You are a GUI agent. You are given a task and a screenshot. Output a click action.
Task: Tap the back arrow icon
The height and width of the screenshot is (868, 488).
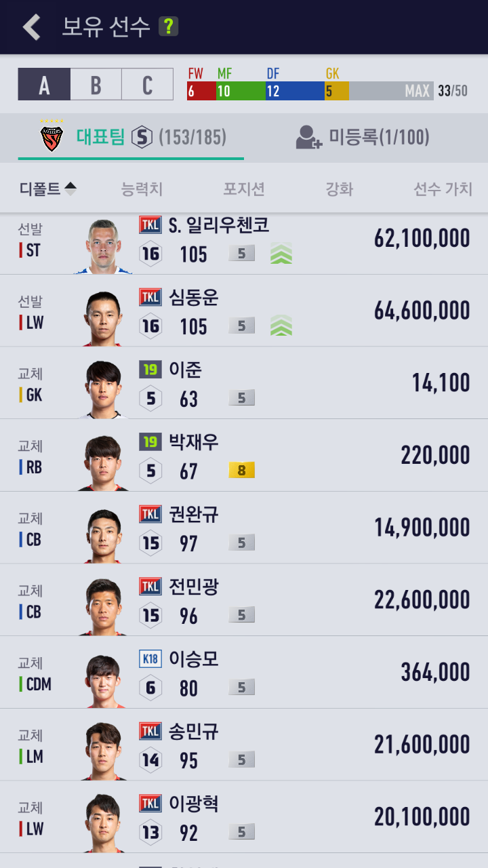click(31, 27)
